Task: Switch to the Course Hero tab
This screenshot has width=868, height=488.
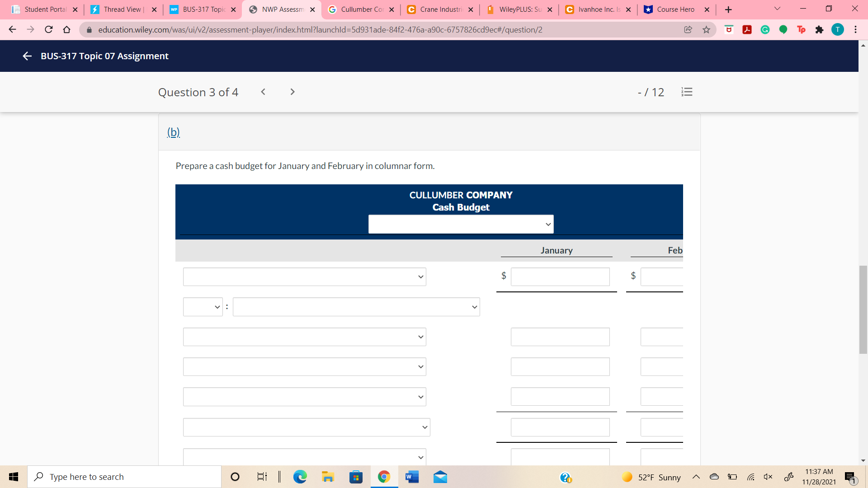Action: (675, 9)
